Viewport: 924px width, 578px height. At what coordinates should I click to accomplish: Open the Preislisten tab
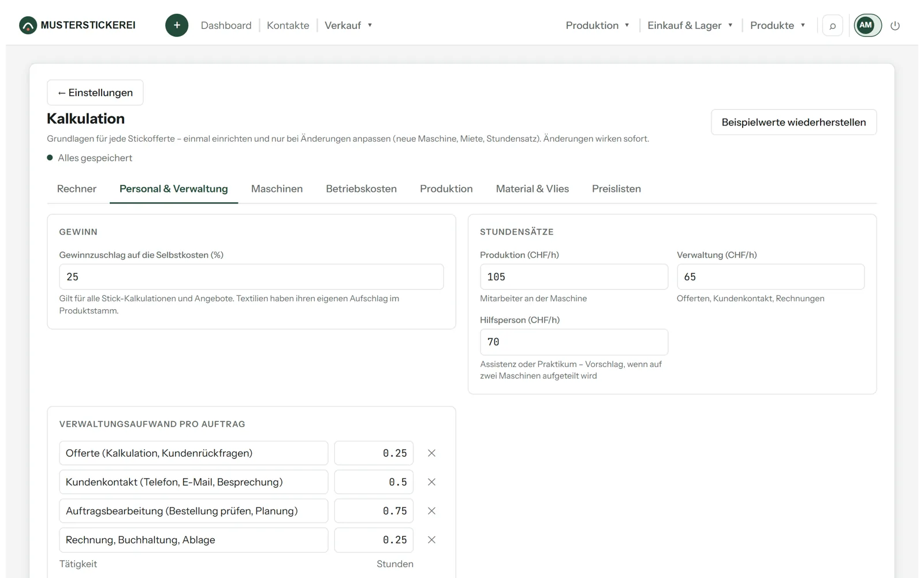616,189
